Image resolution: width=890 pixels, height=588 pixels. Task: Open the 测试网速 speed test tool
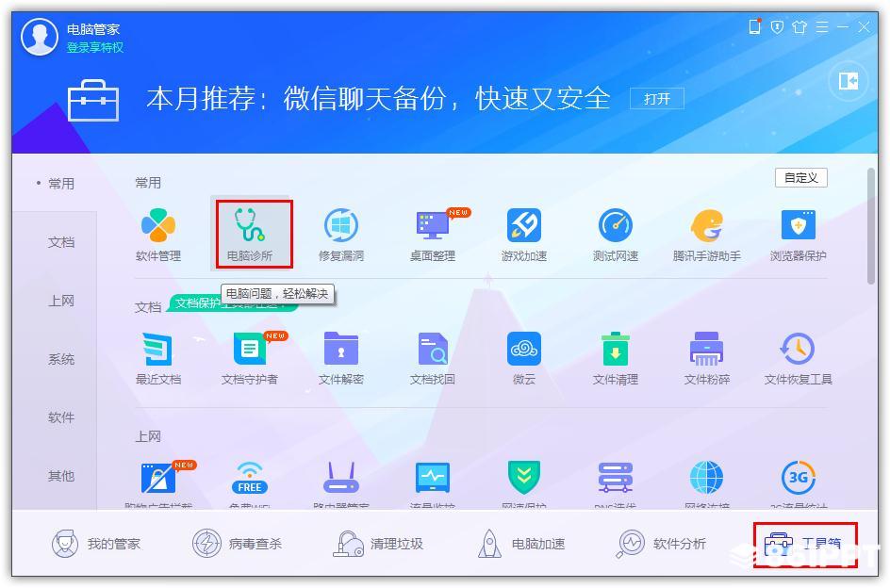tap(616, 235)
